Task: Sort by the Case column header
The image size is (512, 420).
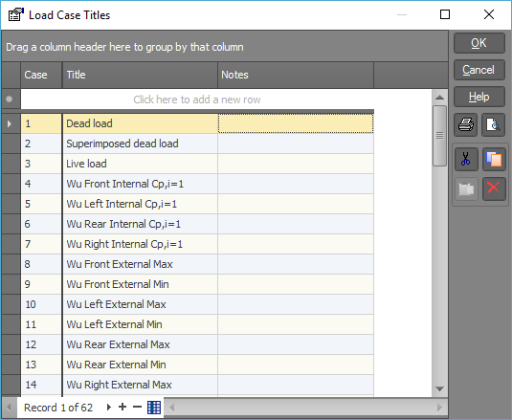Action: click(41, 75)
